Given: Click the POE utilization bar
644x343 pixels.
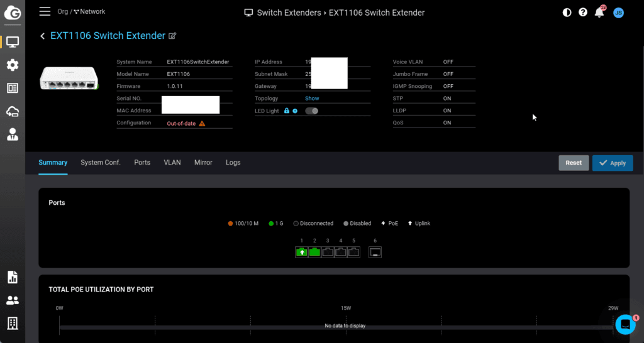Looking at the screenshot, I should [x=336, y=327].
